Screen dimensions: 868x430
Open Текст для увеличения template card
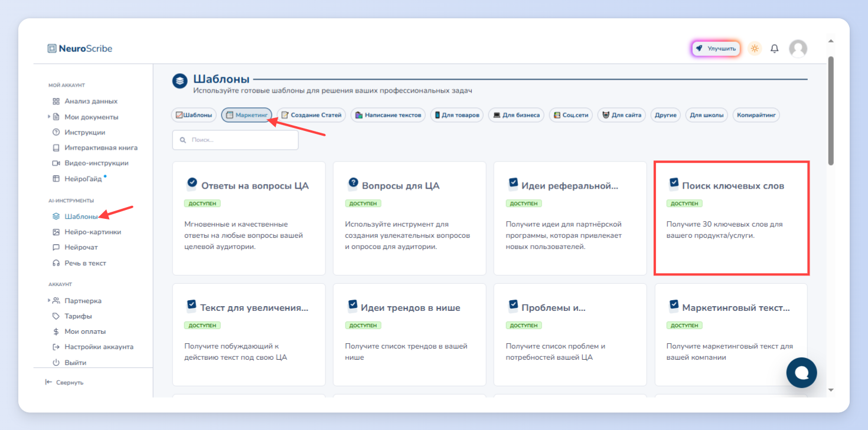pyautogui.click(x=249, y=334)
